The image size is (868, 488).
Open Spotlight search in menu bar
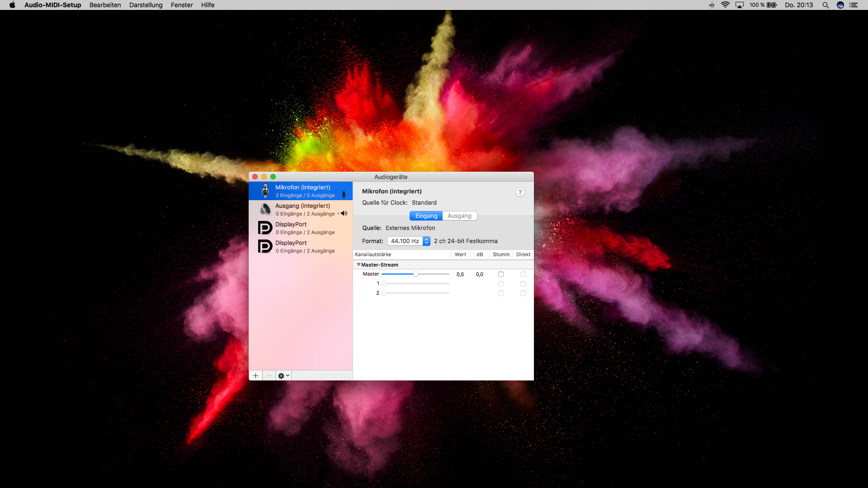tap(826, 5)
